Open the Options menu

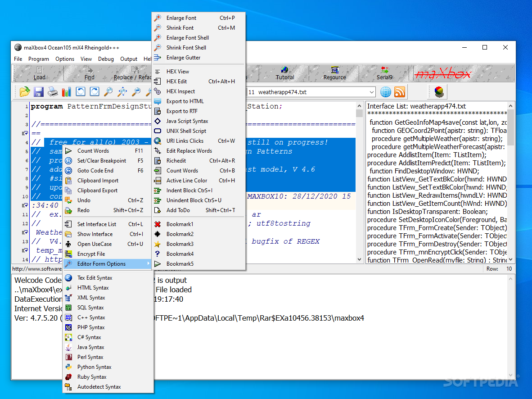click(x=65, y=59)
